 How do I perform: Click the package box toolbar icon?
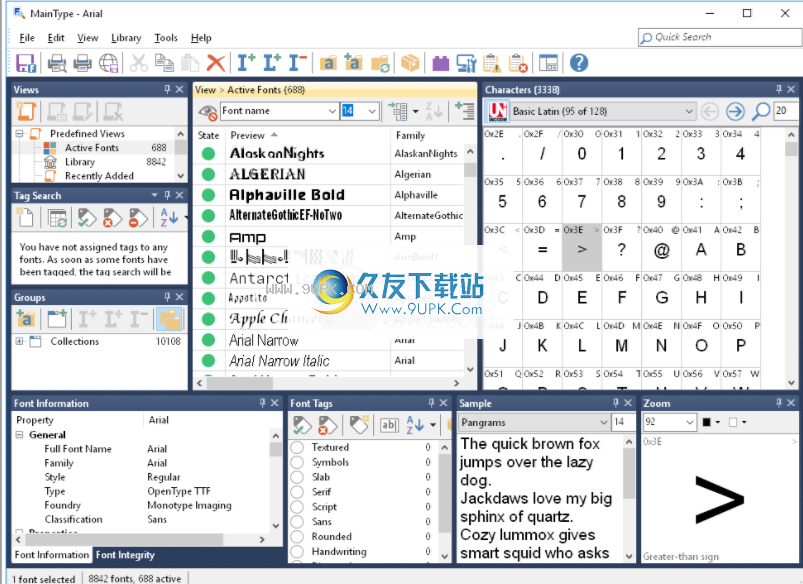pos(410,63)
